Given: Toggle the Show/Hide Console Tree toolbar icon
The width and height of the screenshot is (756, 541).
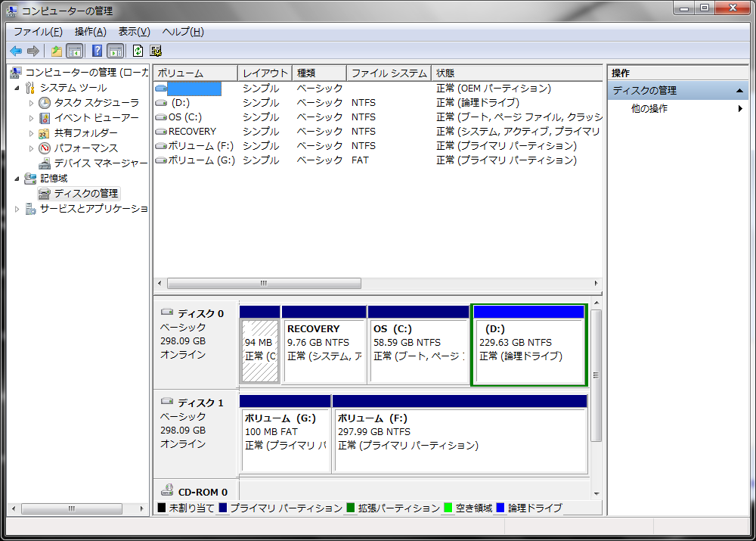Looking at the screenshot, I should click(75, 51).
